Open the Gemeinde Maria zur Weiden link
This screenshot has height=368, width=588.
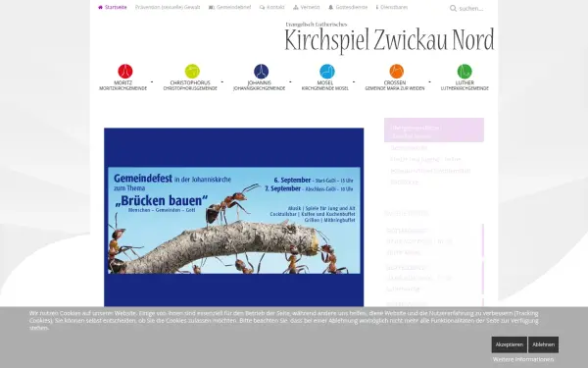point(395,88)
